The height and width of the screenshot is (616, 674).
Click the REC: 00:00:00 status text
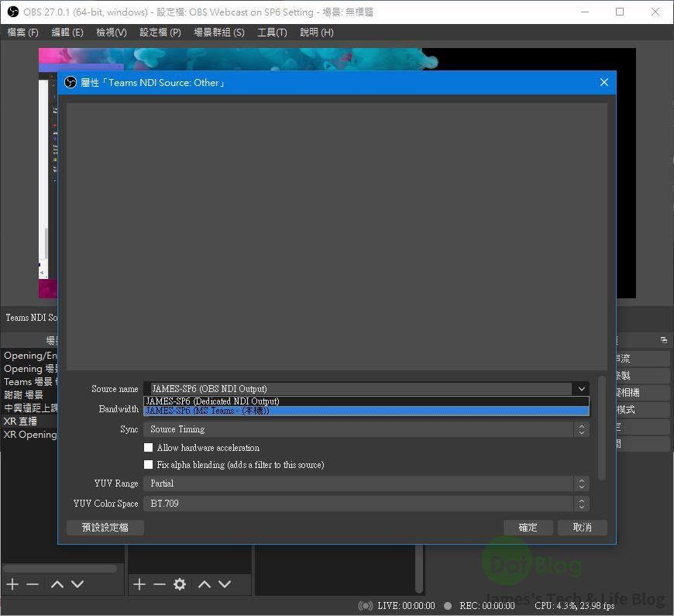click(x=487, y=606)
